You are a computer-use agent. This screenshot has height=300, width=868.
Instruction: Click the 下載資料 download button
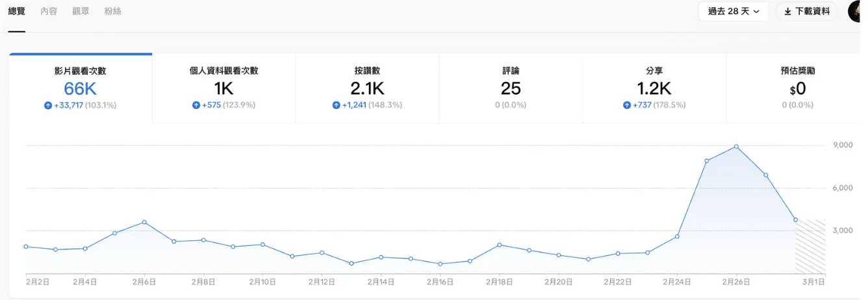(807, 11)
